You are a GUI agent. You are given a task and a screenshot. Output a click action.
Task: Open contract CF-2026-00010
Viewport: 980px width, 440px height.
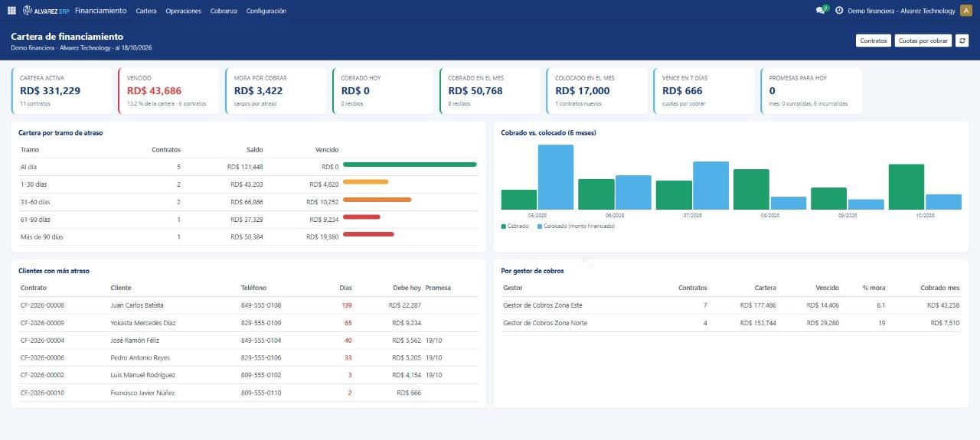(x=42, y=393)
